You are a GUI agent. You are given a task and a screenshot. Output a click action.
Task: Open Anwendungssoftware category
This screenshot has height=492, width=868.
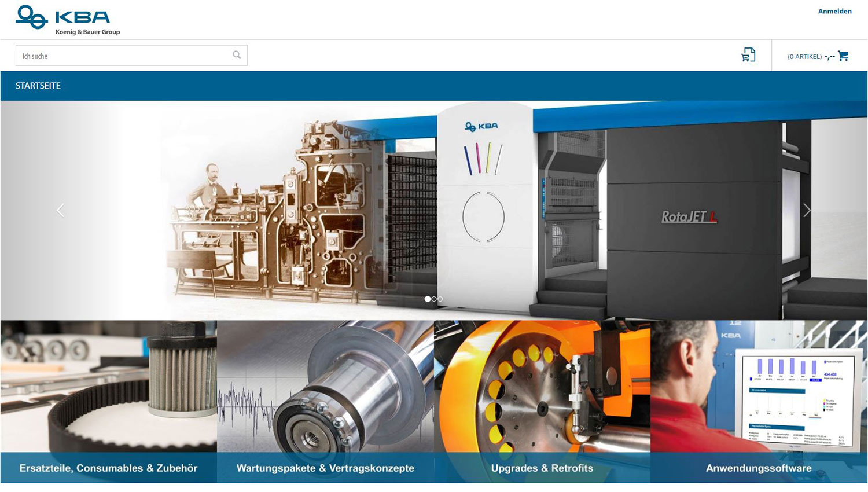tap(759, 468)
